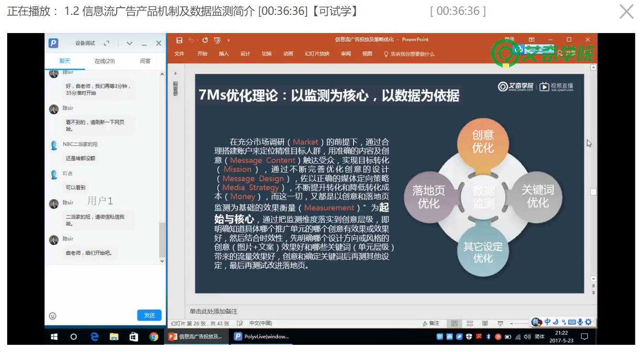
Task: Expand the collapsed slide thumbnail pane arrow
Action: pyautogui.click(x=175, y=73)
